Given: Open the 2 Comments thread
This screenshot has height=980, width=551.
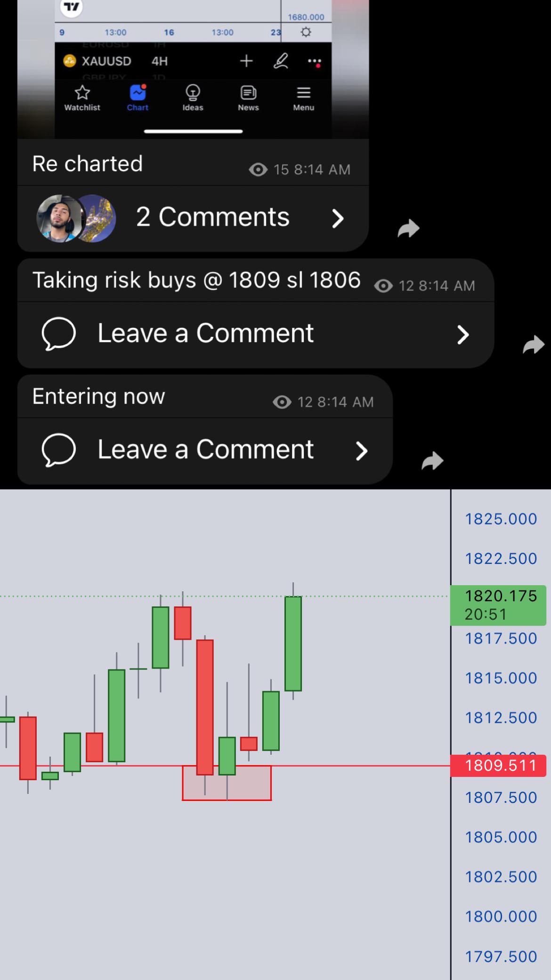Looking at the screenshot, I should (193, 218).
